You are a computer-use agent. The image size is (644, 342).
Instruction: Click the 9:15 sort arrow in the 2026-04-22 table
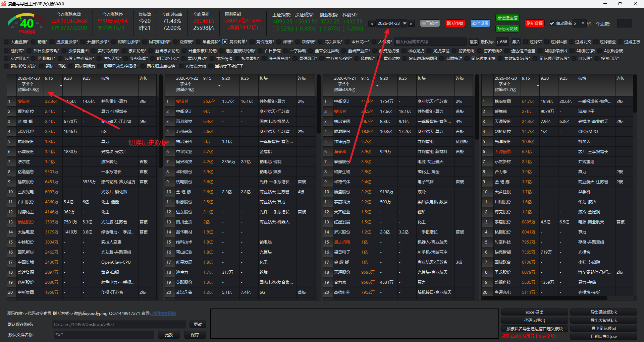219,85
